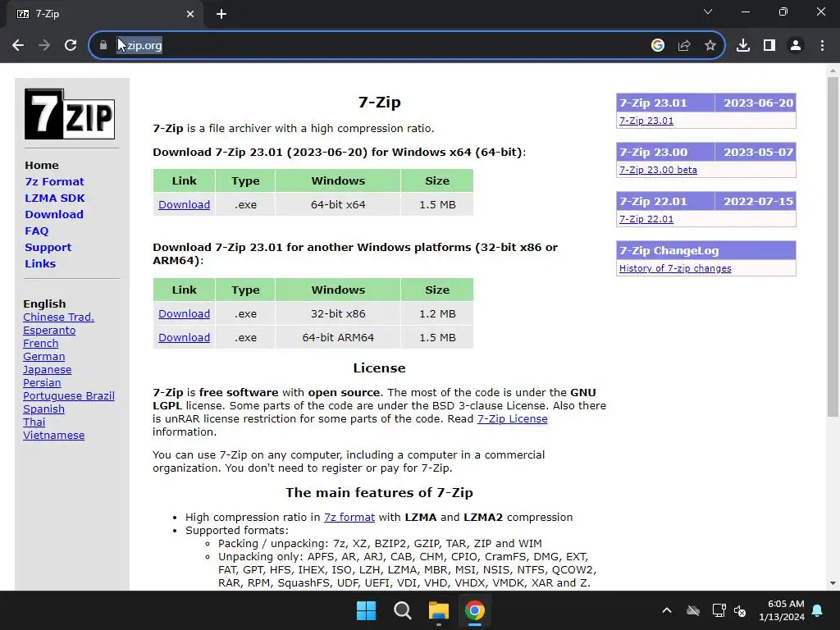Reload the 7-Zip page

71,46
